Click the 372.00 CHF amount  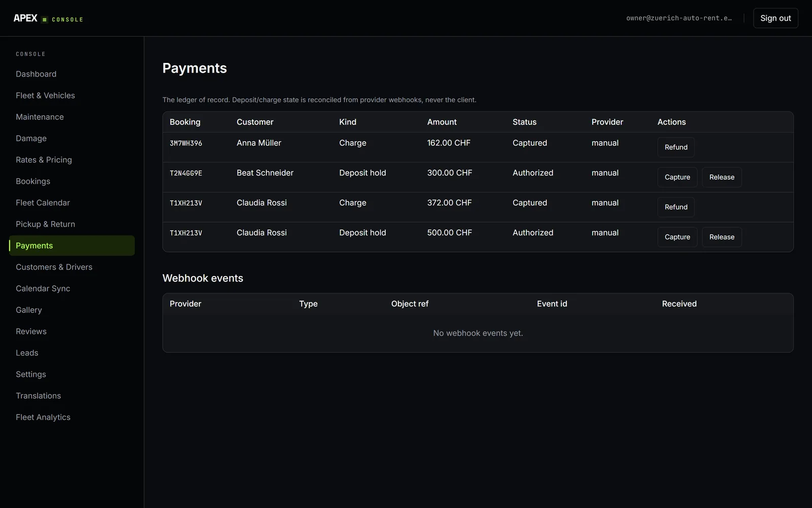click(450, 203)
